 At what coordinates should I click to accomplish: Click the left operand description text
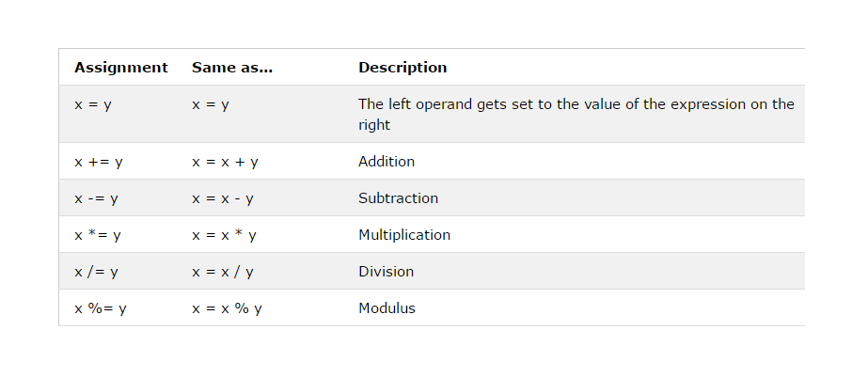point(576,114)
